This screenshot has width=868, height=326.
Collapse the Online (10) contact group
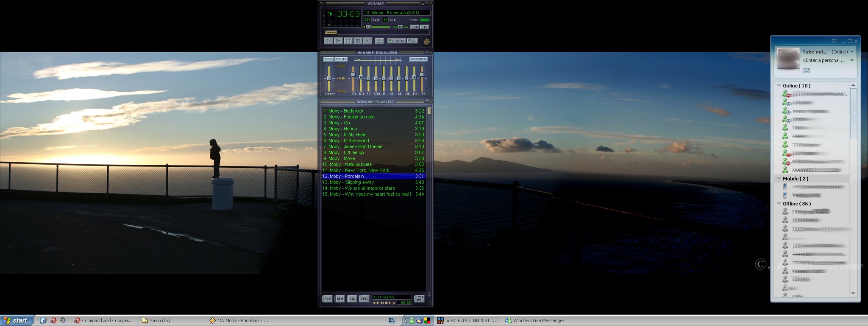tap(779, 85)
